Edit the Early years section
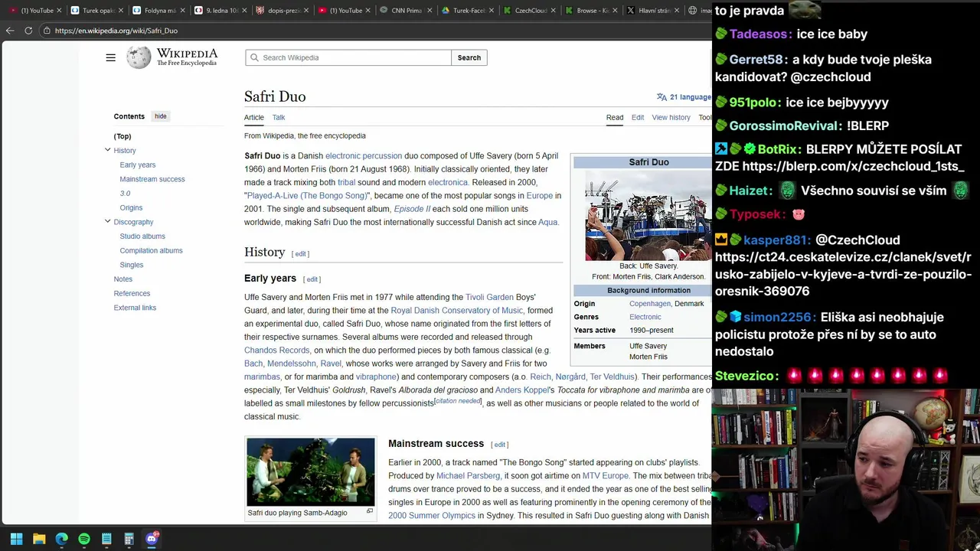980x551 pixels. [x=312, y=279]
